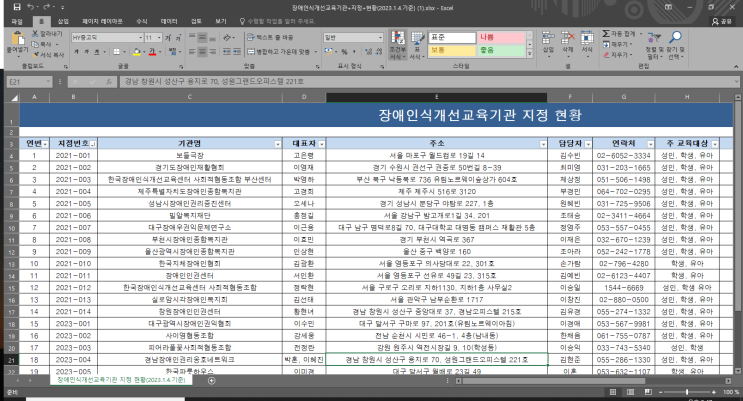Screen dimensions: 743x401
Task: Decrease the font size with the small 가 icon
Action: [x=178, y=37]
